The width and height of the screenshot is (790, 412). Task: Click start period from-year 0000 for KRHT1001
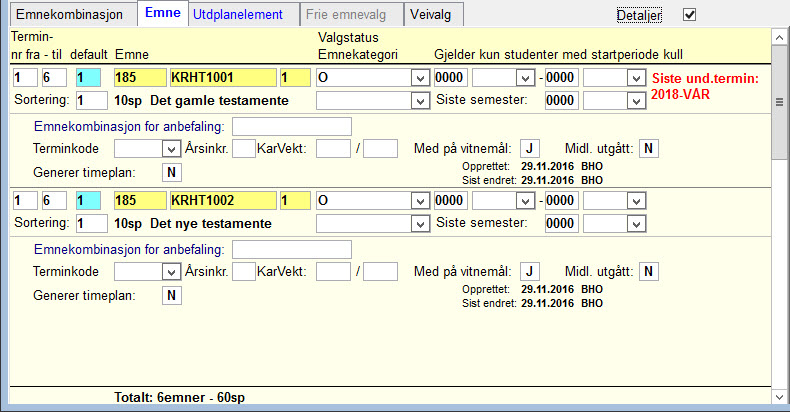[x=451, y=78]
